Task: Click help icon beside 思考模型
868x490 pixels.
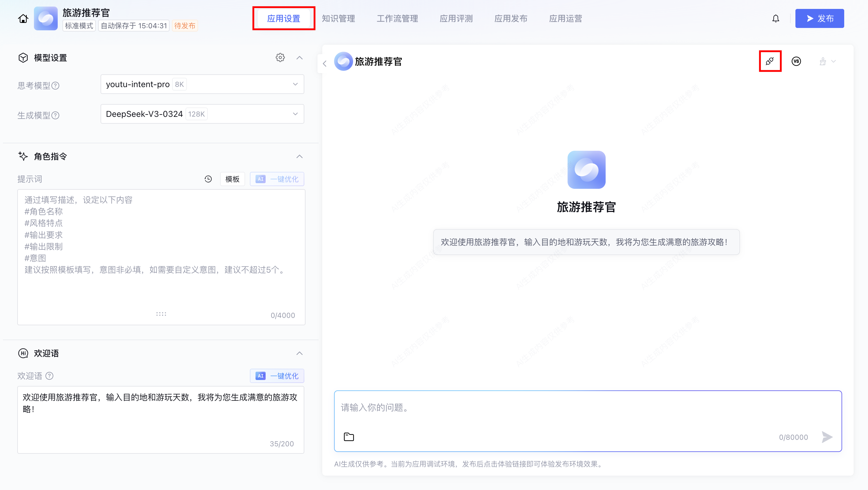Action: pyautogui.click(x=56, y=86)
